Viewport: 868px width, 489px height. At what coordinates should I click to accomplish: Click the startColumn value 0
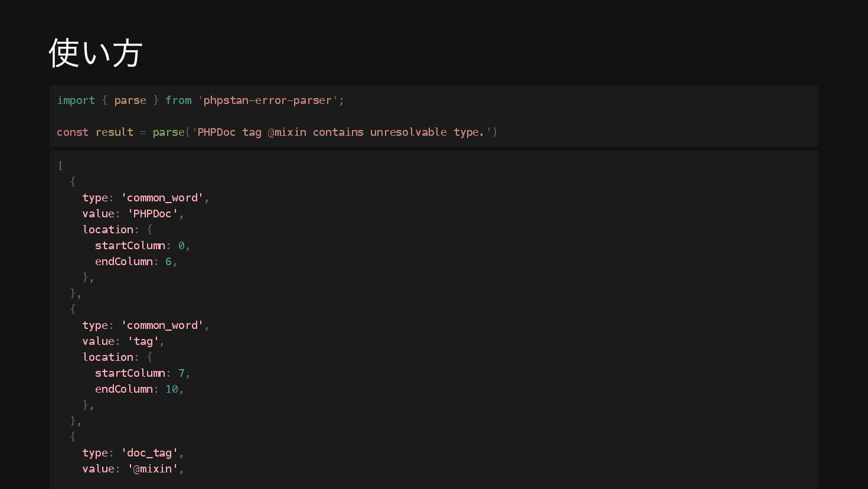point(181,246)
